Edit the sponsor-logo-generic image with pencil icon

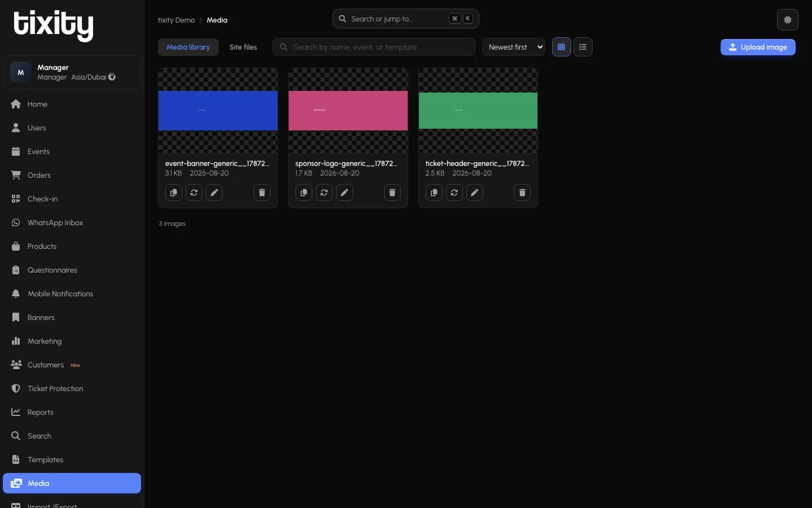pyautogui.click(x=345, y=192)
